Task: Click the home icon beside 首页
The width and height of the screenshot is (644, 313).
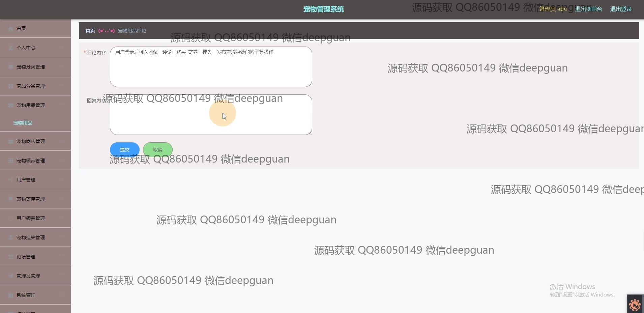Action: pos(11,29)
